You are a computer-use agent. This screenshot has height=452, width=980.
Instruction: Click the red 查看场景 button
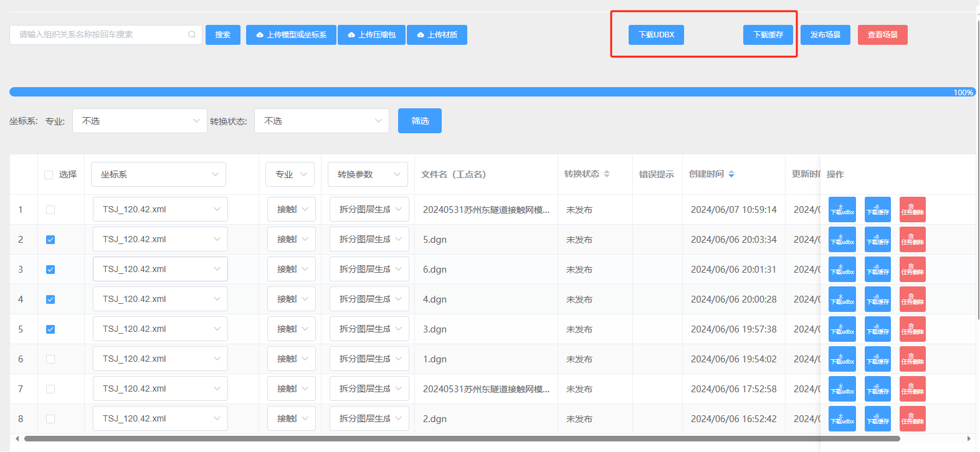882,35
